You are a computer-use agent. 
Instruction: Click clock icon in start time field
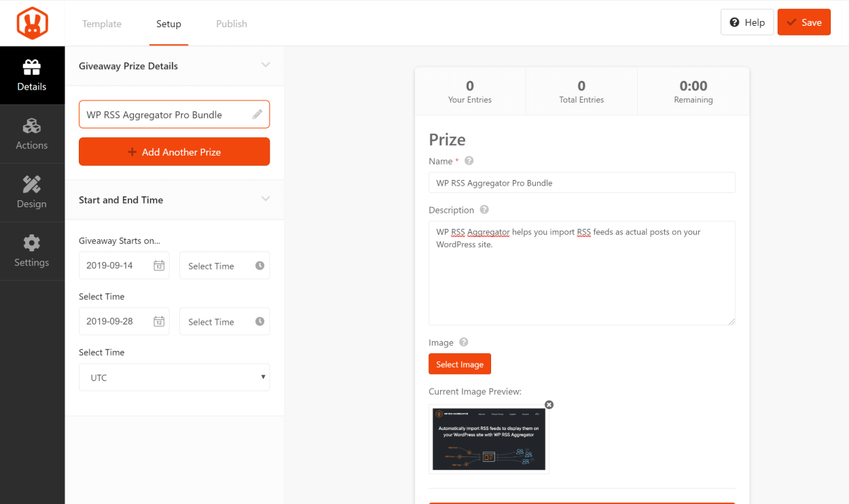point(259,266)
